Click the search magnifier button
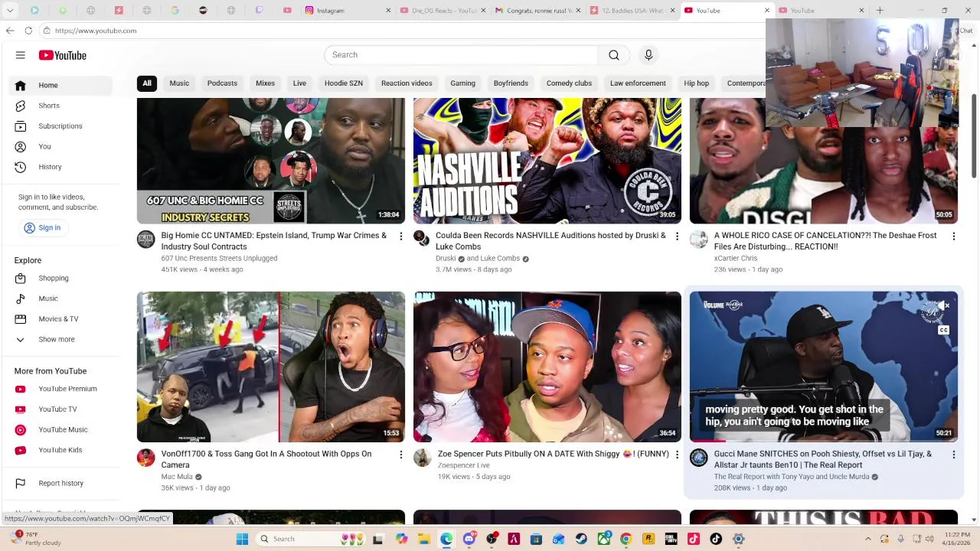The width and height of the screenshot is (980, 551). pyautogui.click(x=614, y=55)
